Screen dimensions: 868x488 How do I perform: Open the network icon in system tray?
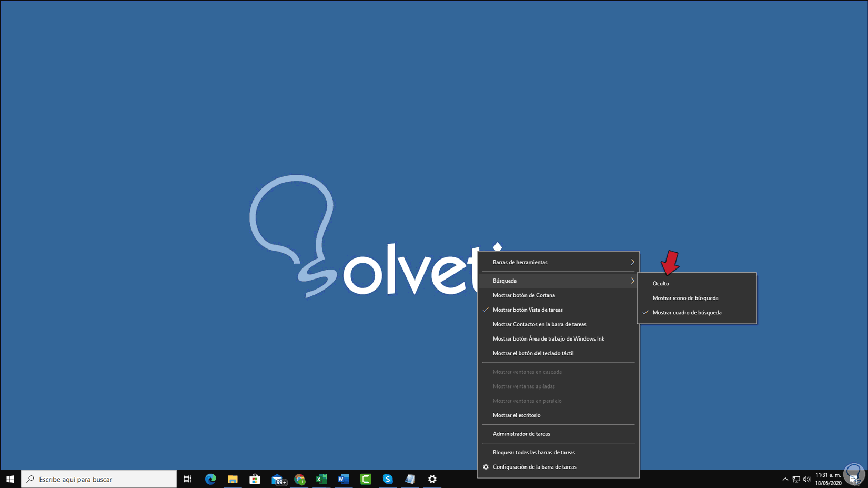[796, 479]
